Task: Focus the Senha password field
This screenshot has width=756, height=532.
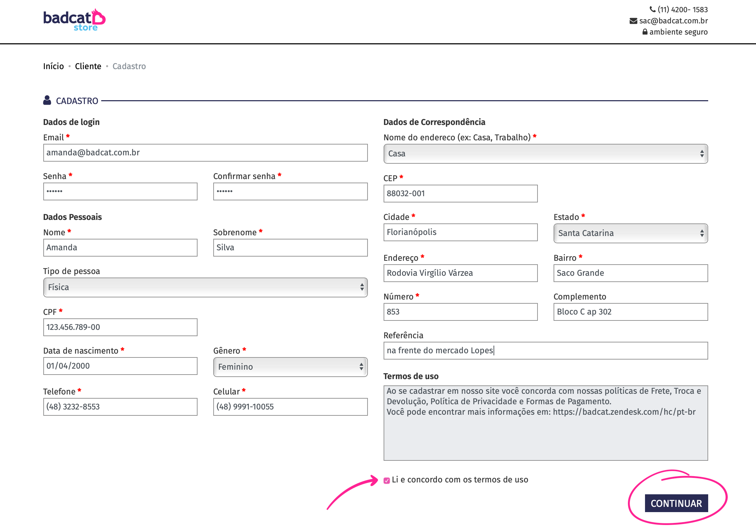Action: click(x=120, y=191)
